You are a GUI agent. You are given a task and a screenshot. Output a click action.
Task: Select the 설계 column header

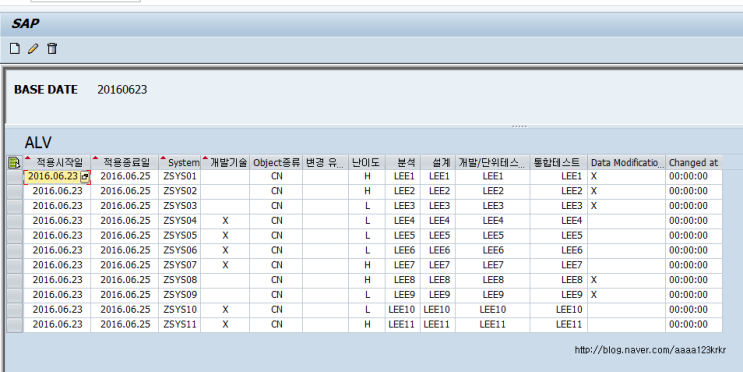click(438, 163)
